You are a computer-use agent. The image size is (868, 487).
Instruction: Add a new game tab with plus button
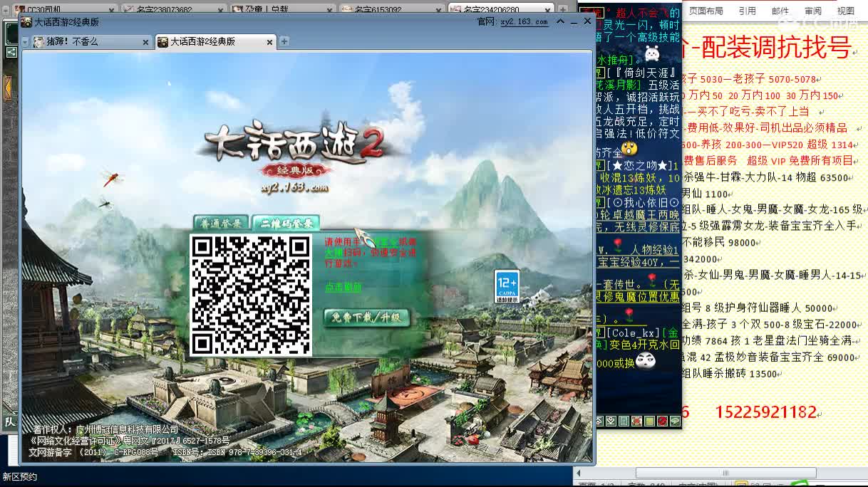284,41
